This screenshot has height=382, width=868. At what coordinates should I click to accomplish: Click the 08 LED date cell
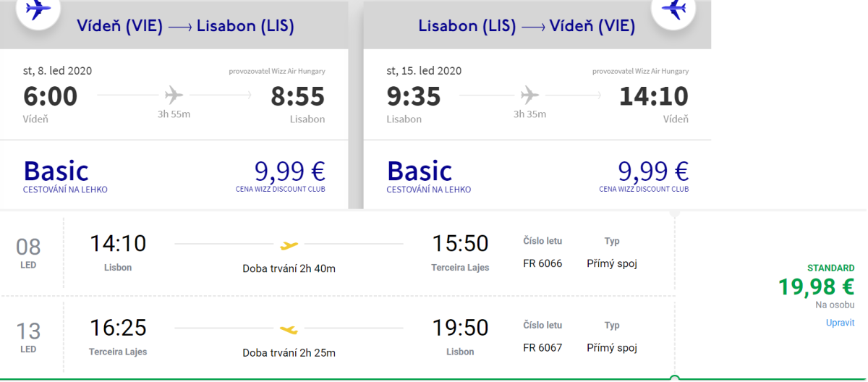coord(29,252)
